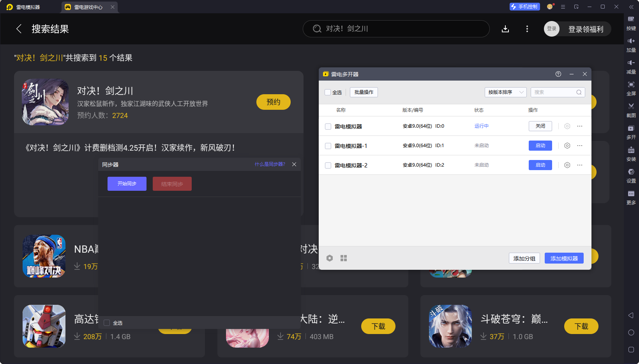Open 设置 settings in the sidebar
The width and height of the screenshot is (639, 364).
[631, 176]
